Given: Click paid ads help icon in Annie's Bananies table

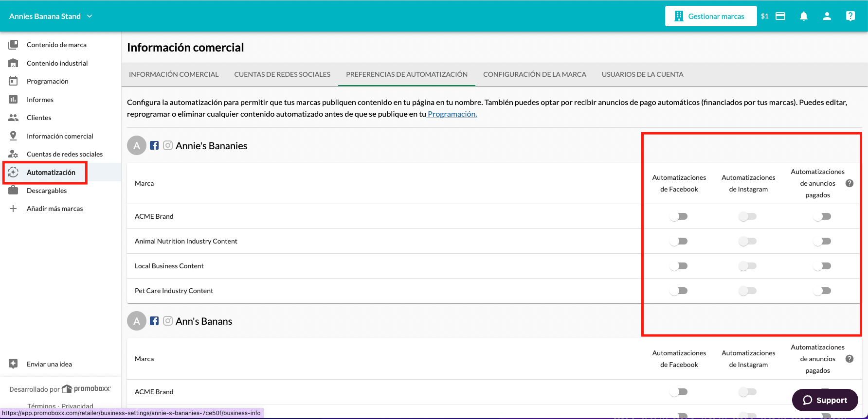Looking at the screenshot, I should pos(850,183).
